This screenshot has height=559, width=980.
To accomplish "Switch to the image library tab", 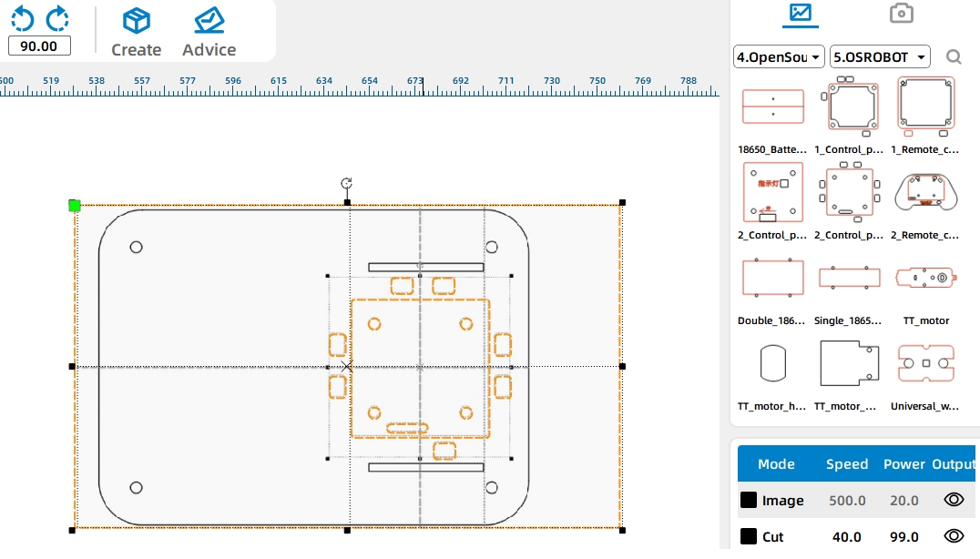I will (800, 13).
